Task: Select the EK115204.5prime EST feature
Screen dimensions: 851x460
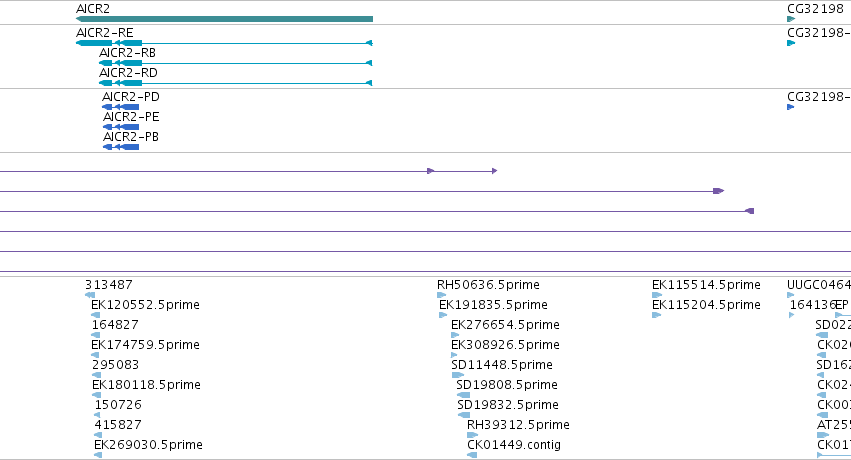Action: [x=656, y=315]
